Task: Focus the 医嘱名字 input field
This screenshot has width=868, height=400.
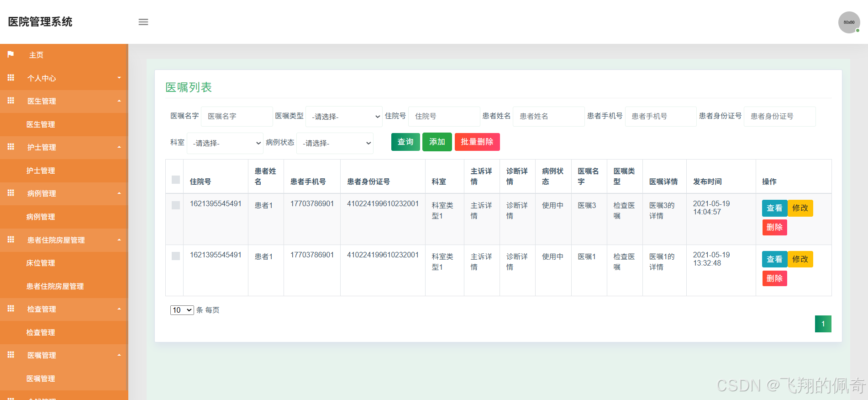Action: [x=237, y=117]
